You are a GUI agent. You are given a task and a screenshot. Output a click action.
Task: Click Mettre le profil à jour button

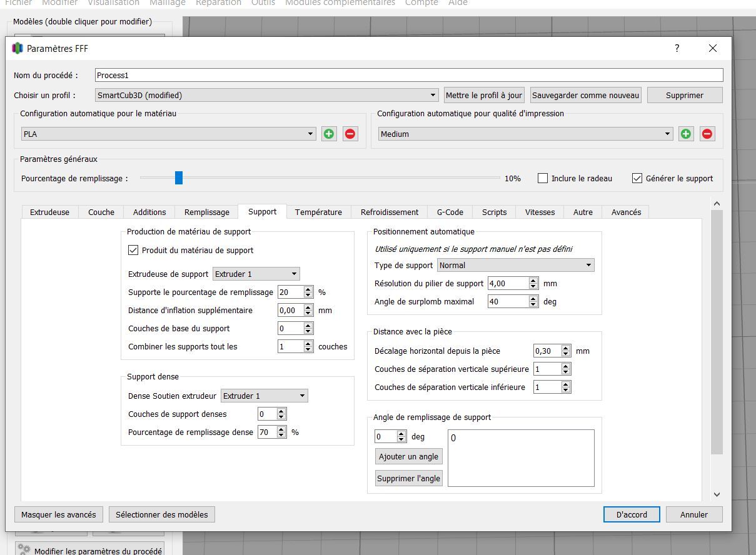pos(484,95)
